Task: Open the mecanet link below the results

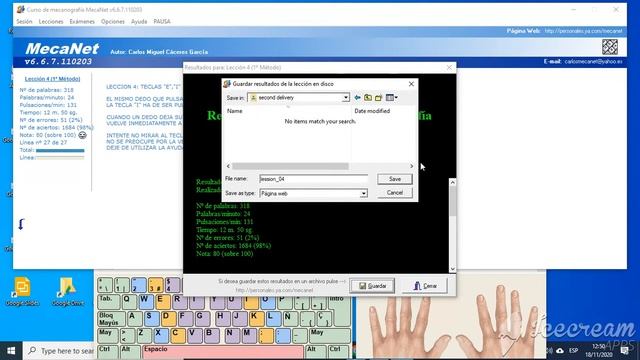Action: 274,290
